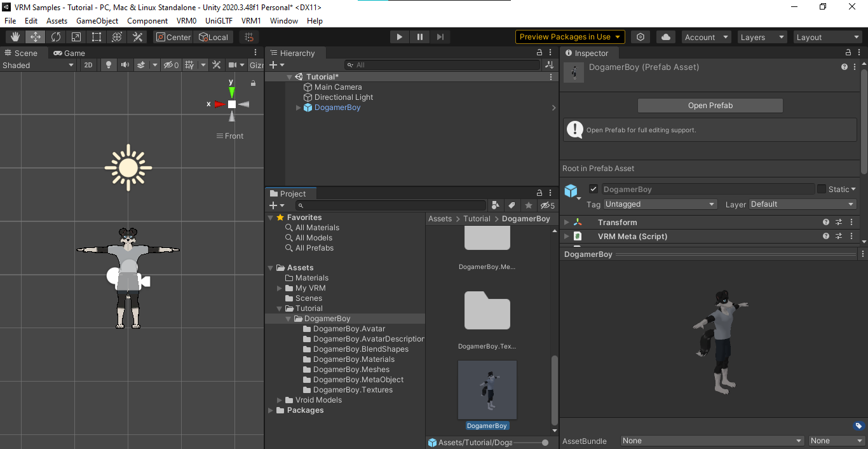Toggle Center pivot mode button

(x=173, y=37)
